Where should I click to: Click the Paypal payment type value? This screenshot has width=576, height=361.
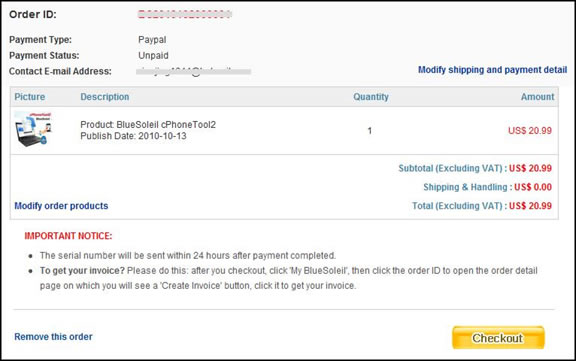click(x=152, y=40)
